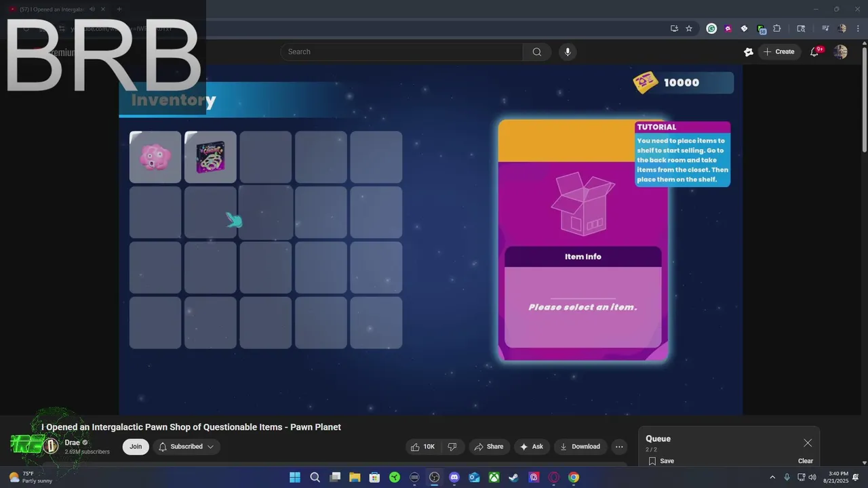Click the Drae channel avatar
Image resolution: width=868 pixels, height=488 pixels.
click(50, 446)
